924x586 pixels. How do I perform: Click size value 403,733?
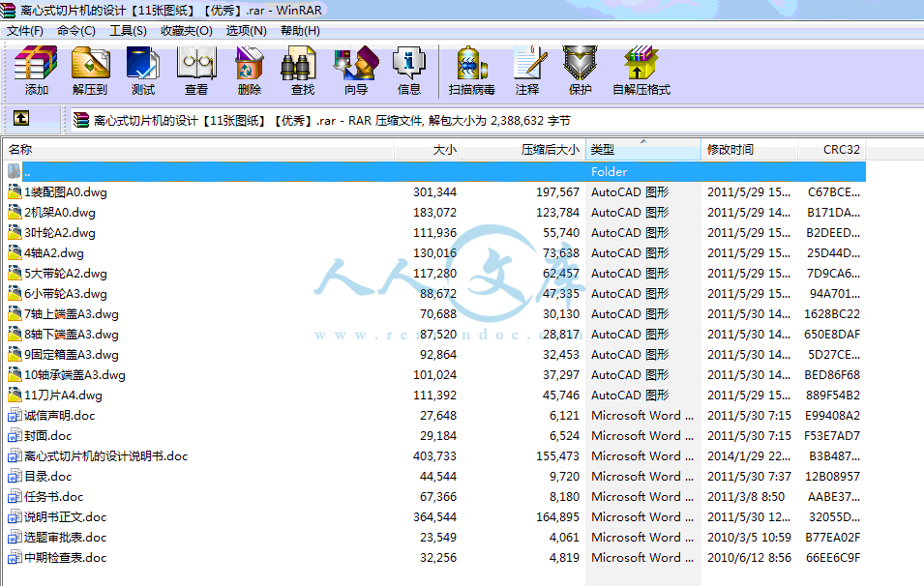point(434,456)
